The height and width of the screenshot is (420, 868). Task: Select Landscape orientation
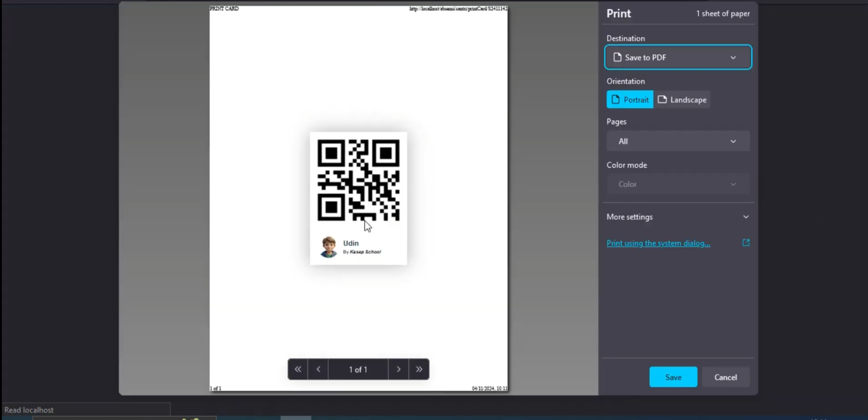682,99
